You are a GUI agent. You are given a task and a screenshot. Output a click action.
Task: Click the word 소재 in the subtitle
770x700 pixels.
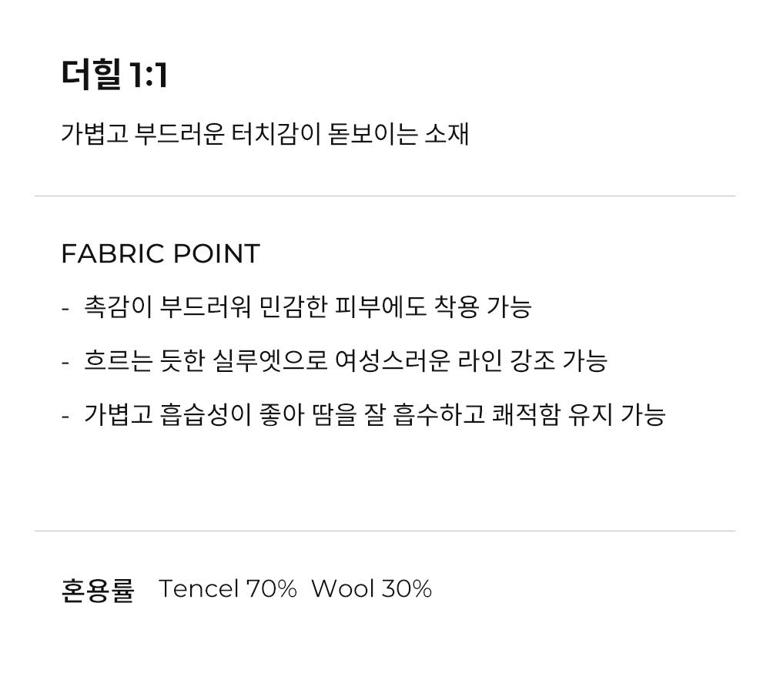point(447,134)
